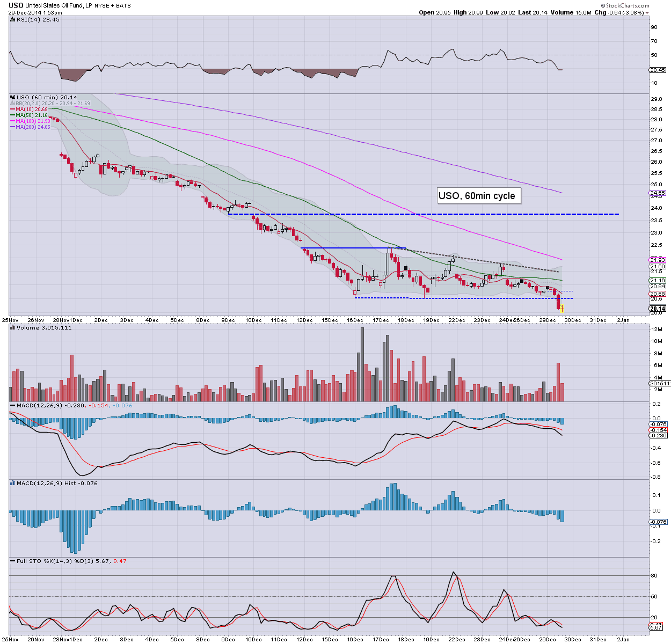Click the bar-chart icon beside Volume label
Viewport: 671px width, 644px height.
[x=13, y=327]
